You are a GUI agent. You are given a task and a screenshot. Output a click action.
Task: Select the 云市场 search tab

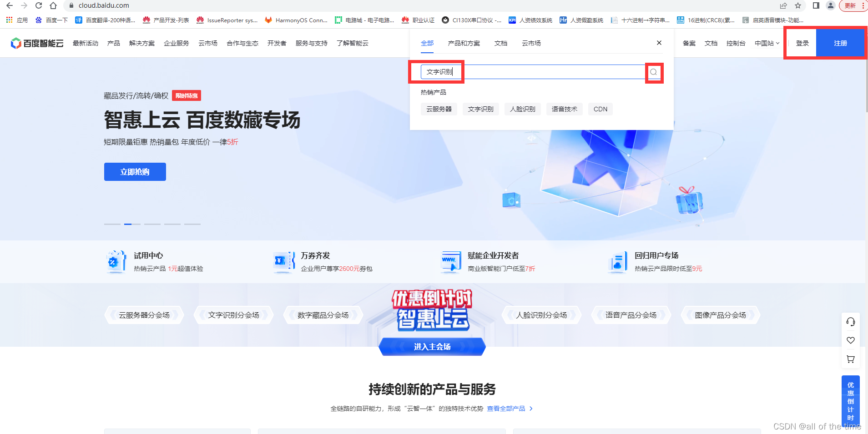point(531,43)
